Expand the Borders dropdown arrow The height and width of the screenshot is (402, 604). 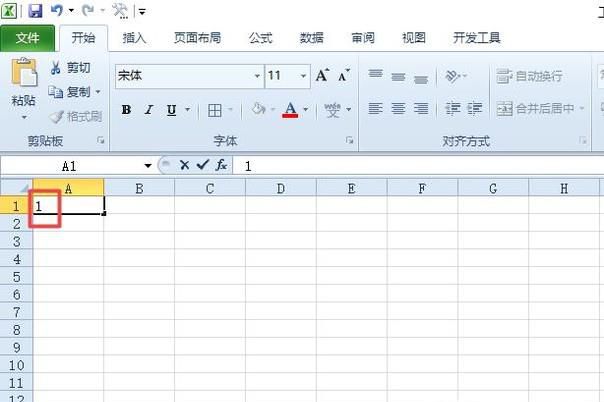(230, 110)
